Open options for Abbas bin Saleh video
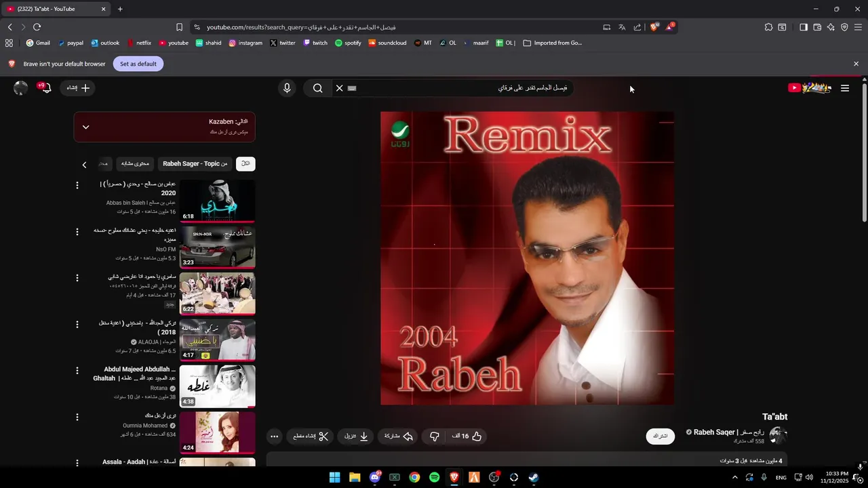 tap(77, 185)
